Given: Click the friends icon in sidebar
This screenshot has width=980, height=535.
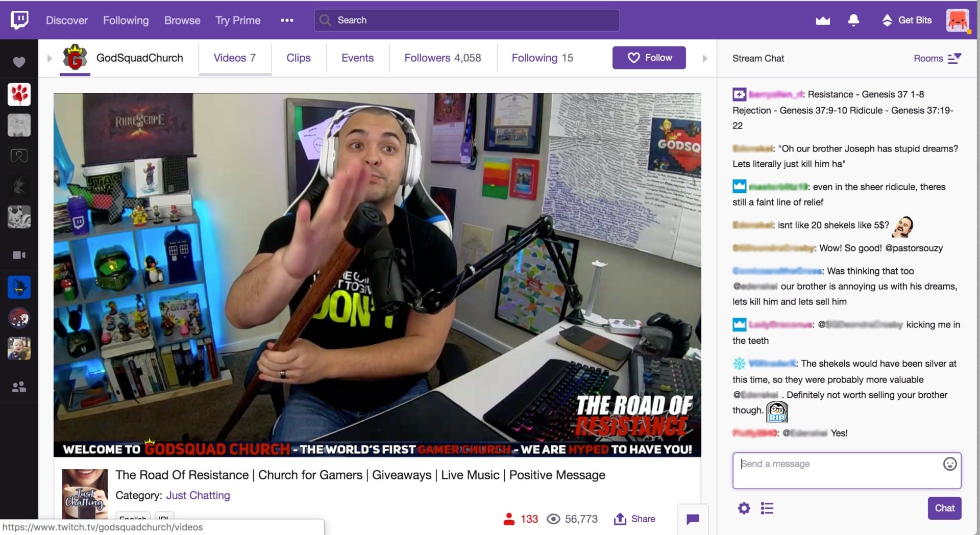Looking at the screenshot, I should [x=19, y=387].
